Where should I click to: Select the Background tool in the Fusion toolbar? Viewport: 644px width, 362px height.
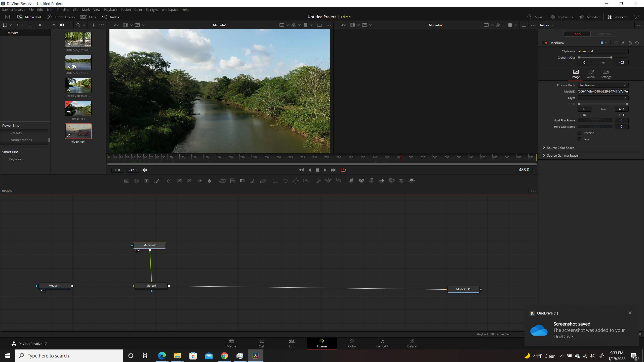pos(126,180)
